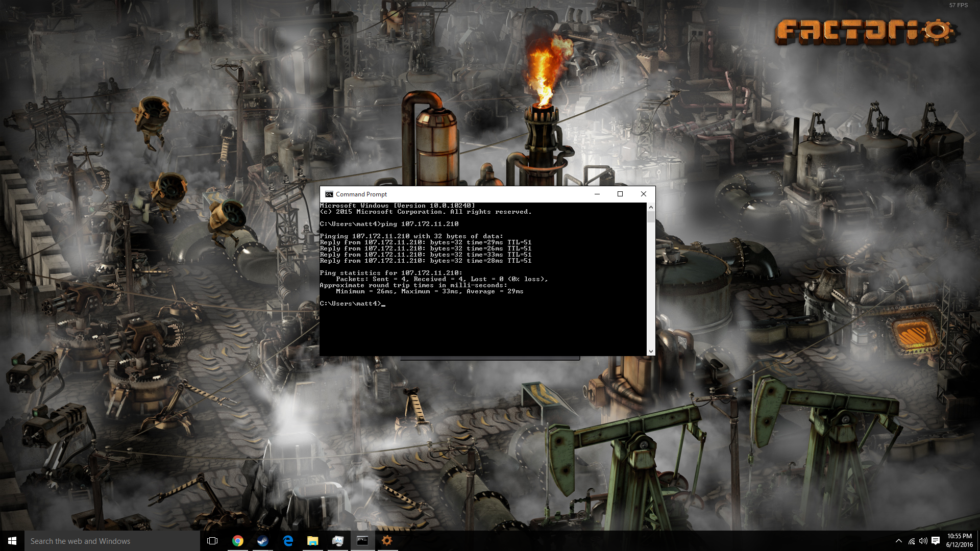Click the '2015 Microsoft Corporation' copyright line
The height and width of the screenshot is (551, 980).
[426, 212]
